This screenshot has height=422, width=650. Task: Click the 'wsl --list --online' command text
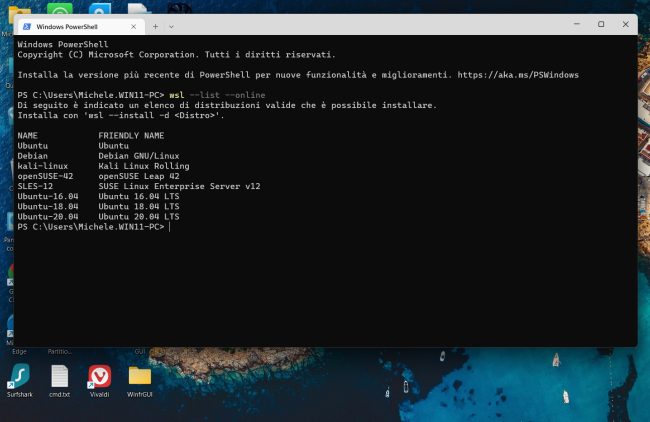[x=217, y=95]
